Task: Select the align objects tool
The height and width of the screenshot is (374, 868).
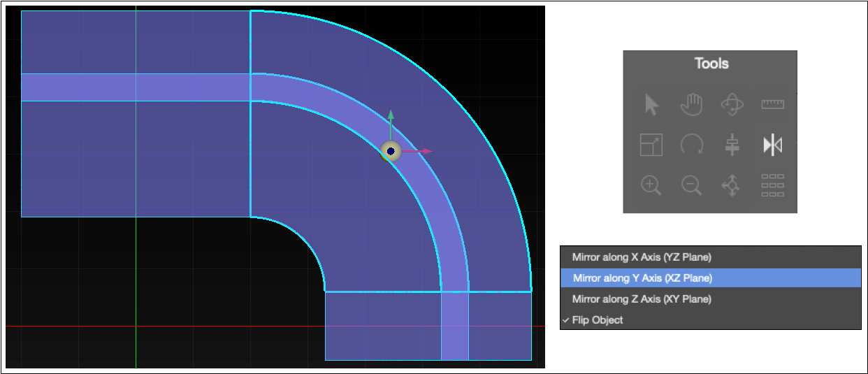Action: pos(732,145)
